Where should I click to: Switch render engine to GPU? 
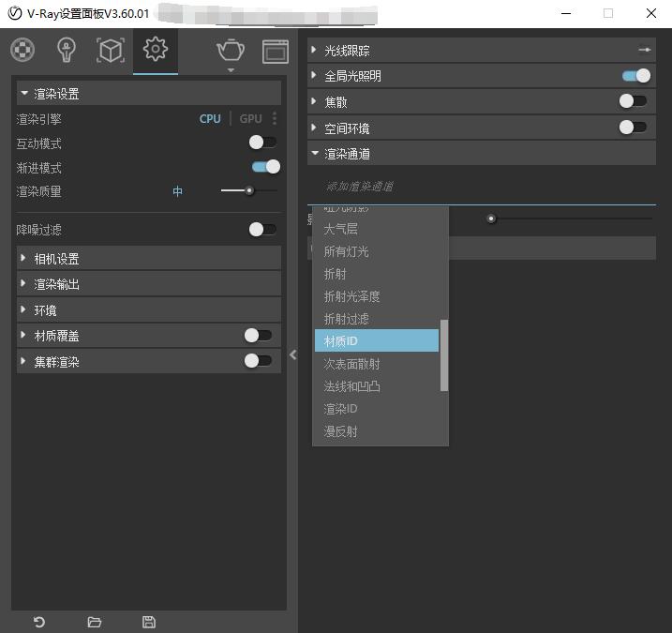pyautogui.click(x=250, y=119)
